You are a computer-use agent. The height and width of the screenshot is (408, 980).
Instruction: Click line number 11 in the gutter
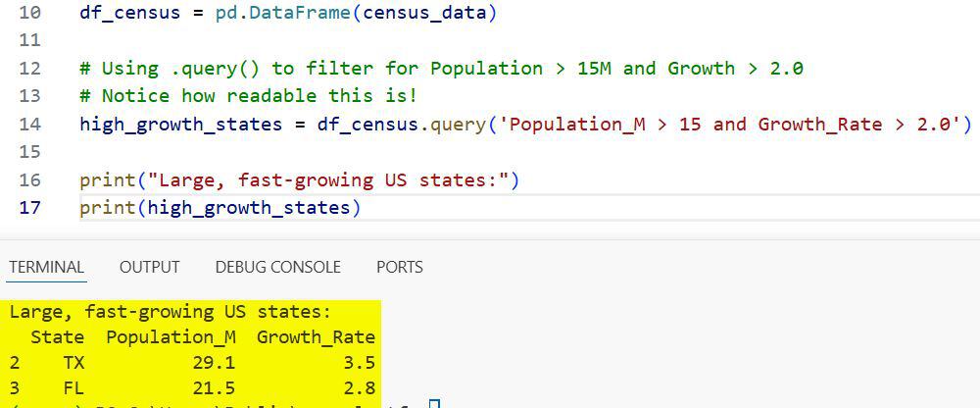click(x=29, y=40)
